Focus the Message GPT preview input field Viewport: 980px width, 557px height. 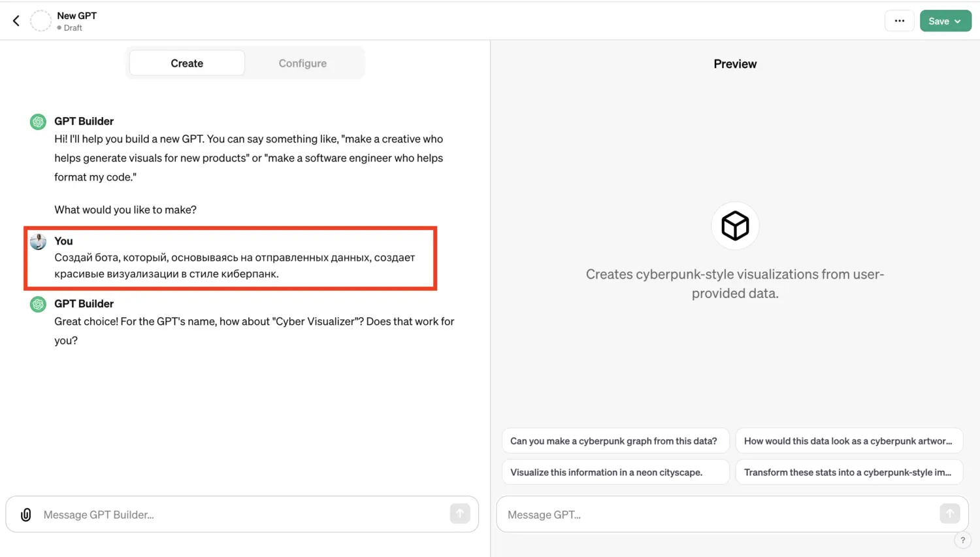pos(719,515)
